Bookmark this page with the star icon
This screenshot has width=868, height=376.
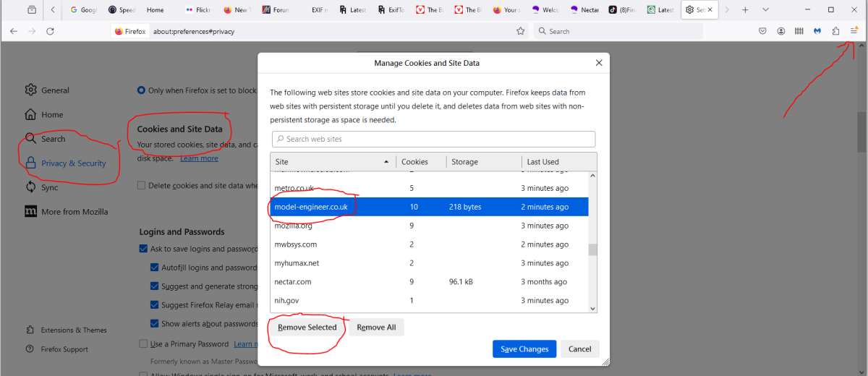pos(520,31)
